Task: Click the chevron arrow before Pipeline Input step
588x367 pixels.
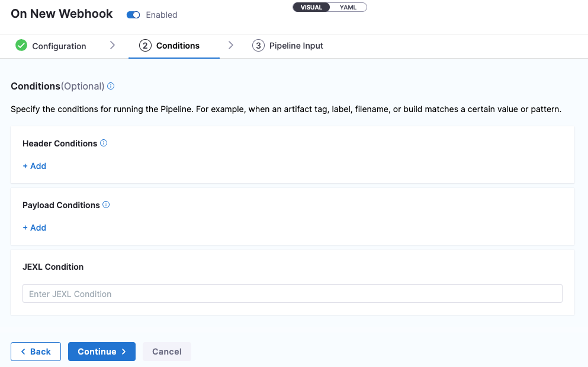Action: [231, 46]
